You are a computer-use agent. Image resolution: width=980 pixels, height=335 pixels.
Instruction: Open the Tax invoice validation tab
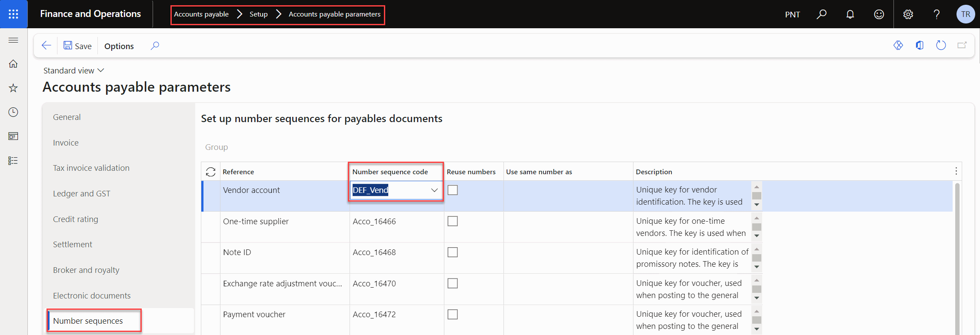[x=91, y=168]
